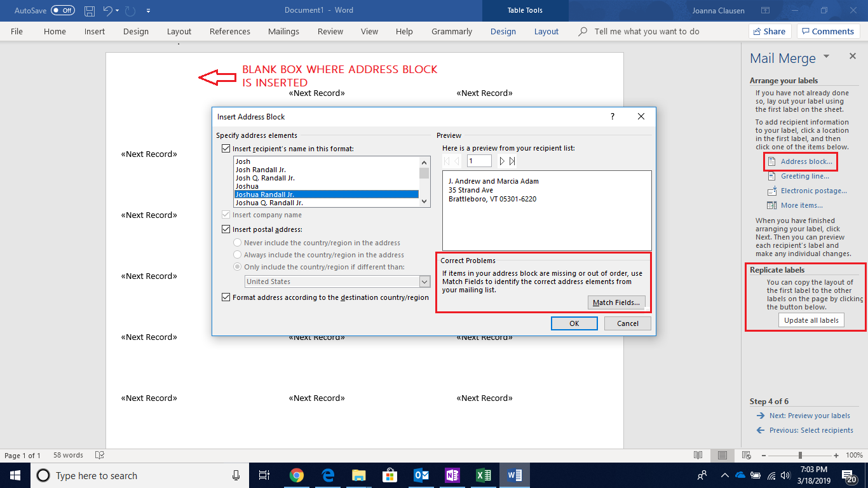Image resolution: width=868 pixels, height=488 pixels.
Task: Go to previous record in address preview
Action: [456, 161]
